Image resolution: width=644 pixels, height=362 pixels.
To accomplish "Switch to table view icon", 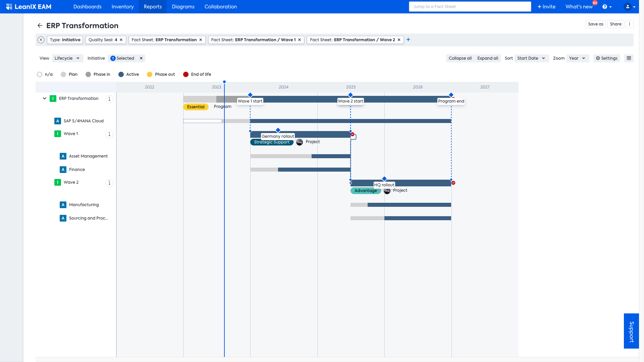I will tap(629, 58).
